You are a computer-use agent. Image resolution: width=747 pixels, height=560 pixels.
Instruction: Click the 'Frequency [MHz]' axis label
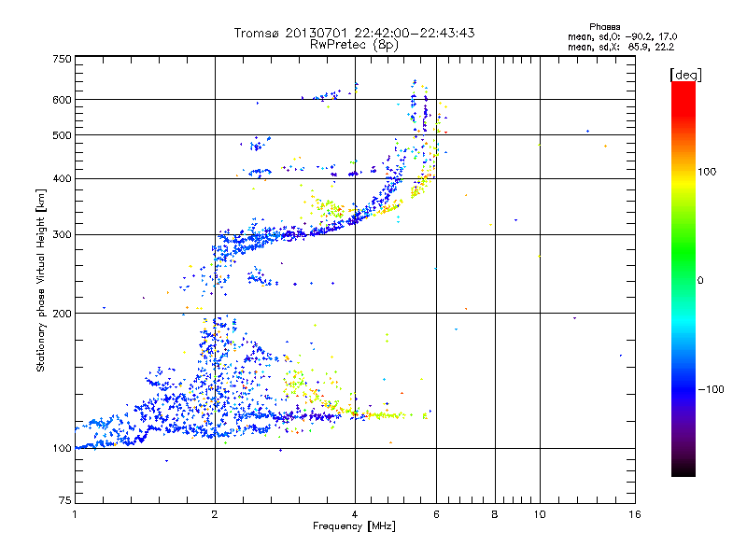[354, 526]
